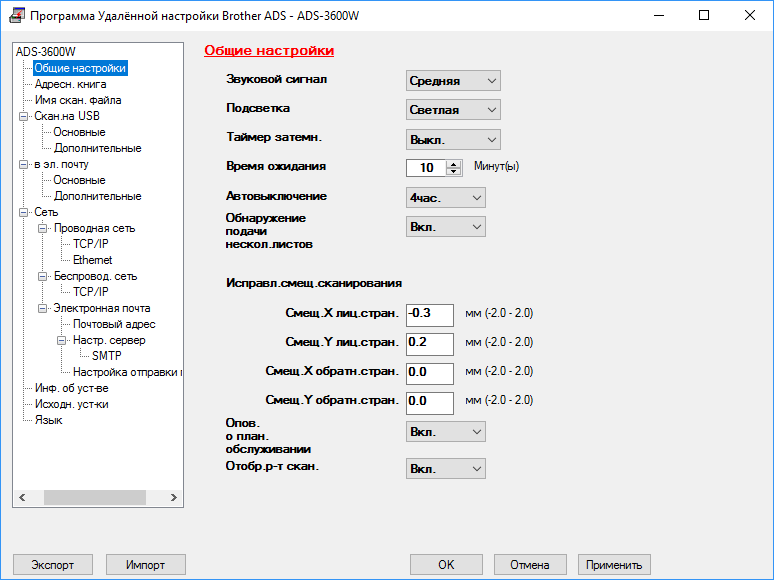
Task: Click the Смещ.X лиц.стран. field
Action: point(430,315)
